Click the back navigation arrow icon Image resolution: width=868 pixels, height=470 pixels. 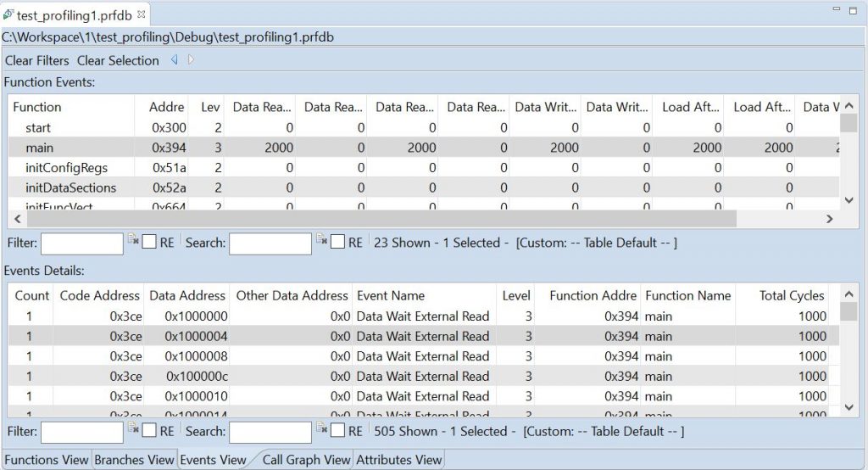click(x=175, y=60)
